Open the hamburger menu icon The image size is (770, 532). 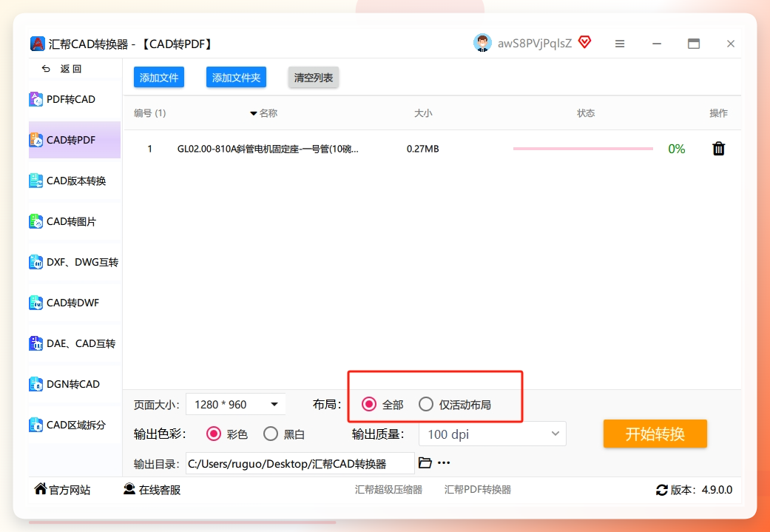tap(620, 44)
